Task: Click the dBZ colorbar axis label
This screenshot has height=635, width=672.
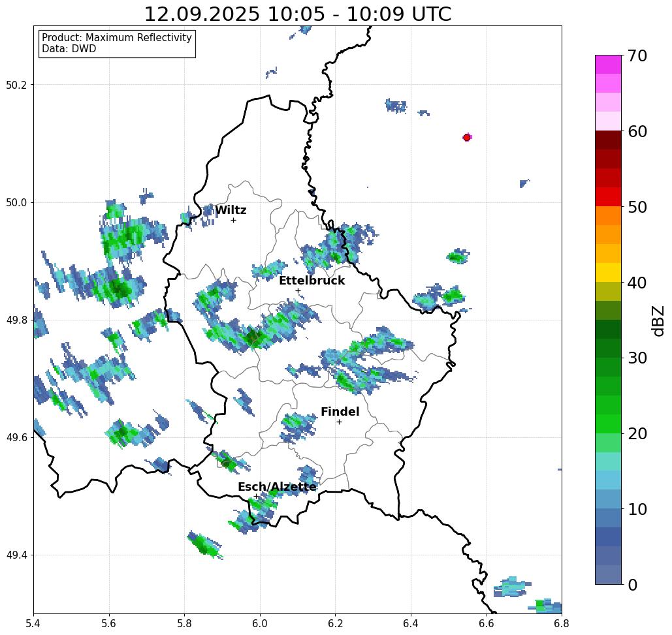Action: tap(658, 320)
